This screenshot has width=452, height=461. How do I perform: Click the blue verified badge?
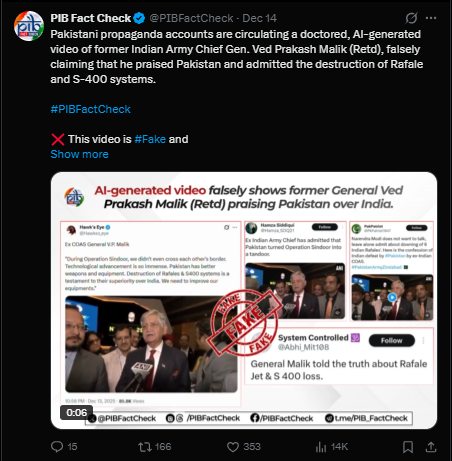coord(139,18)
